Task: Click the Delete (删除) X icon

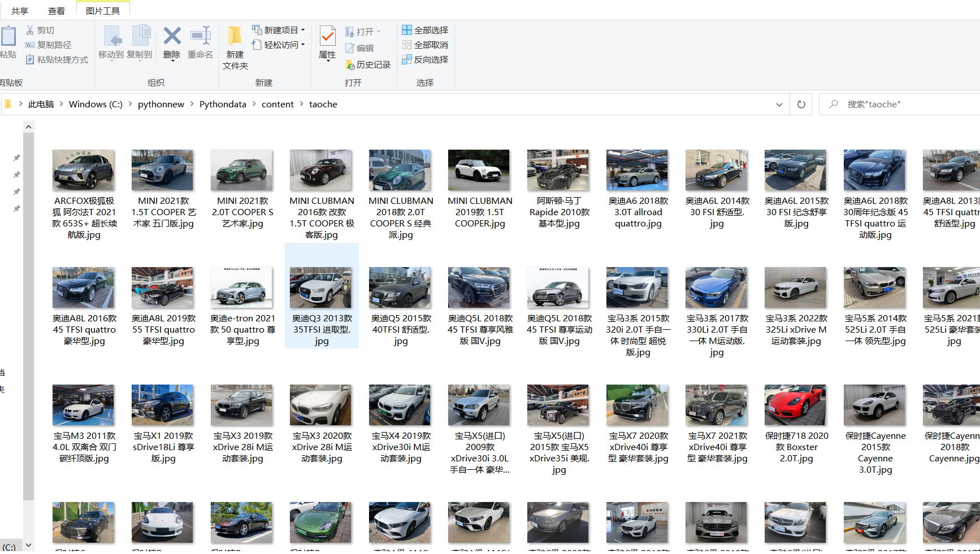Action: click(x=172, y=36)
